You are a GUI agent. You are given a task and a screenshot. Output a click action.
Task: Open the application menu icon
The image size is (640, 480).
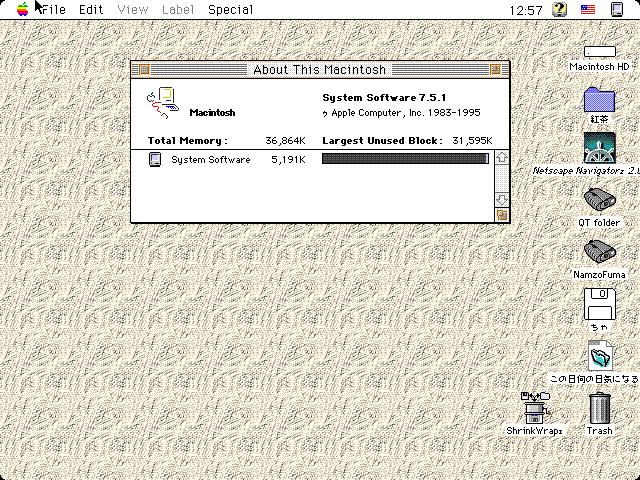click(x=617, y=9)
